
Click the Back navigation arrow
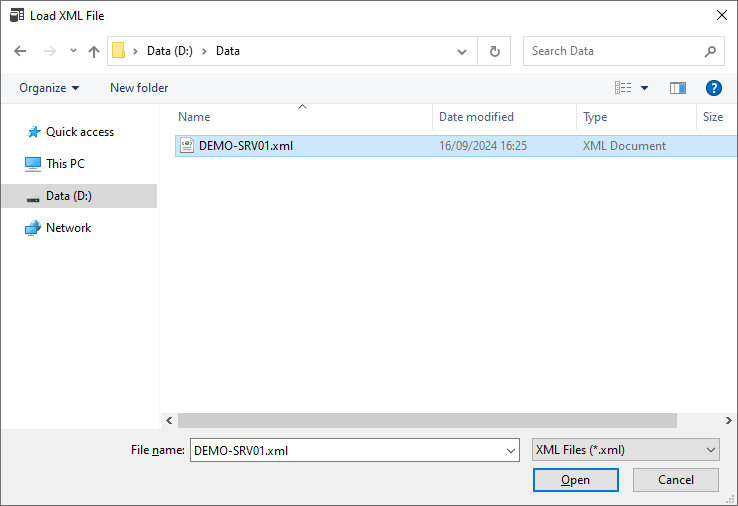pos(20,51)
